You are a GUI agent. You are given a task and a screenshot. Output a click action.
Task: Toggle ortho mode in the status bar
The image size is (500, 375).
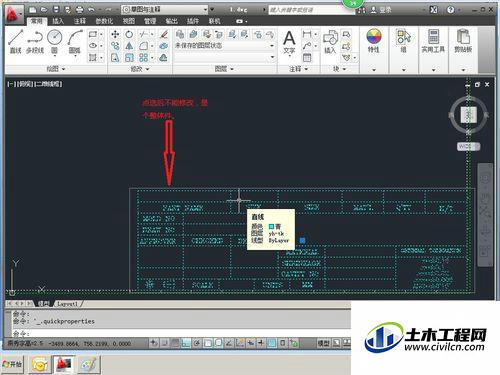[x=186, y=343]
